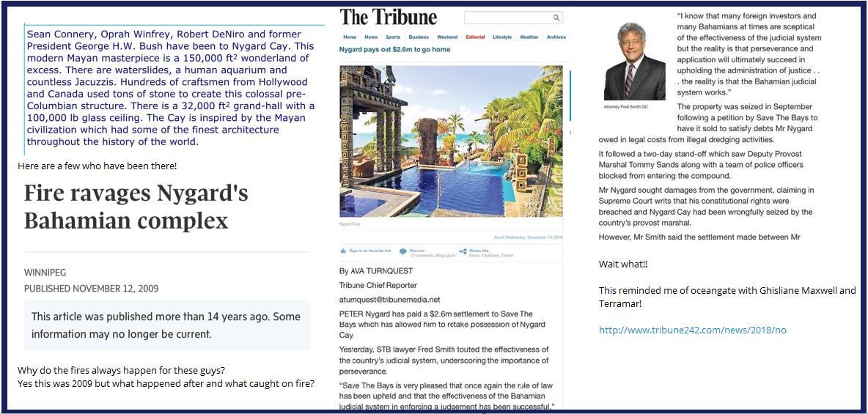
Task: Click the '12 comments, Blog about' line
Action: click(433, 256)
